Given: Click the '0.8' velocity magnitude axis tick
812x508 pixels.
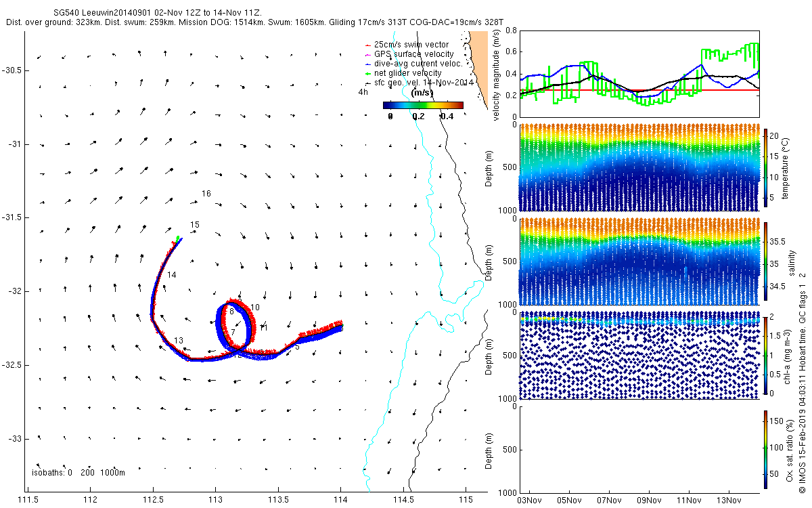Looking at the screenshot, I should pyautogui.click(x=511, y=32).
